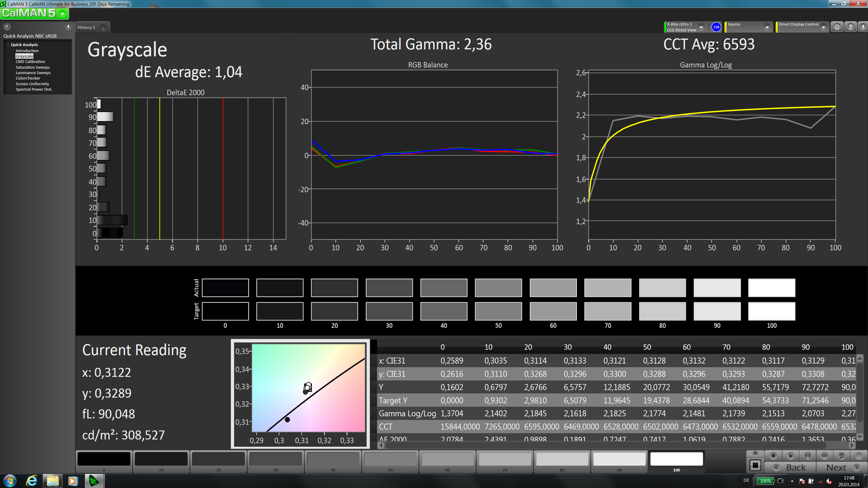Screen dimensions: 868x488
Task: Switch to the History 1 tab
Action: [86, 28]
